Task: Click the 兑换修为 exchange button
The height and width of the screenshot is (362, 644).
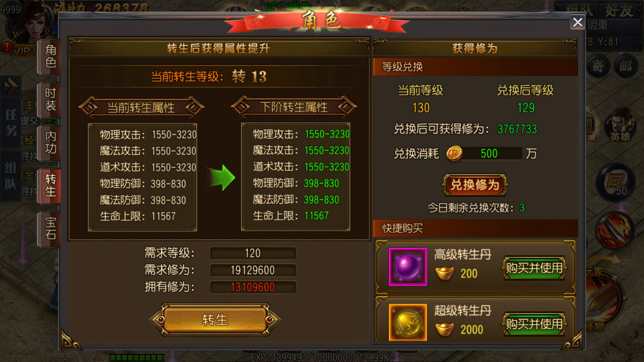Action: pyautogui.click(x=474, y=185)
